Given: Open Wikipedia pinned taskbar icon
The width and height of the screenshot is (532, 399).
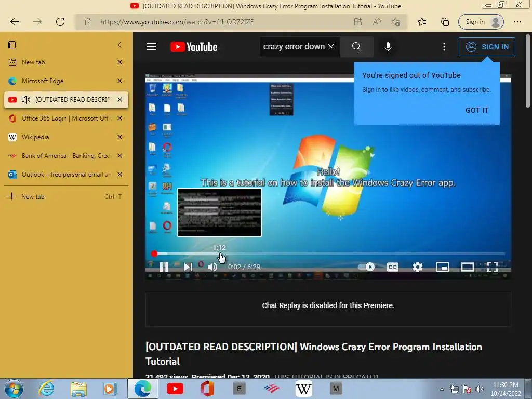Looking at the screenshot, I should pyautogui.click(x=303, y=389).
